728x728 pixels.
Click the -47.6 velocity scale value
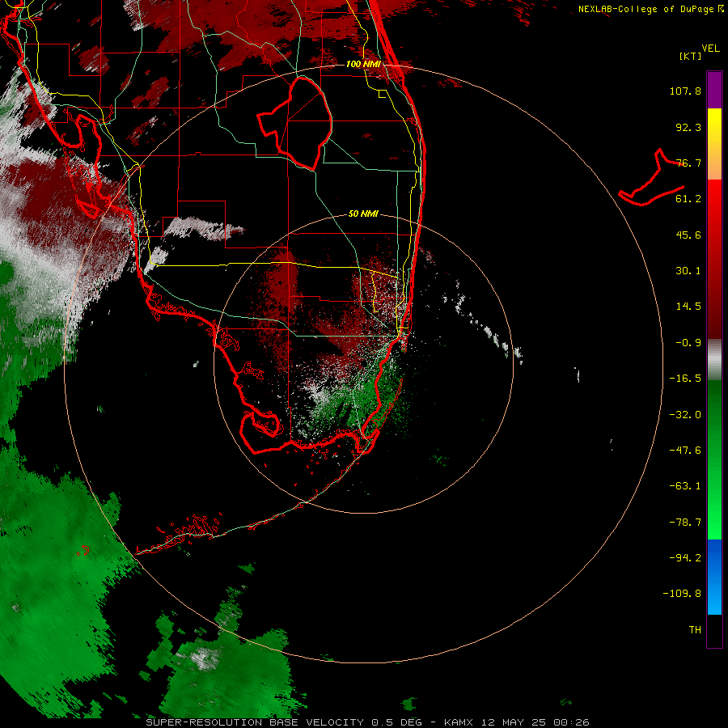[685, 451]
